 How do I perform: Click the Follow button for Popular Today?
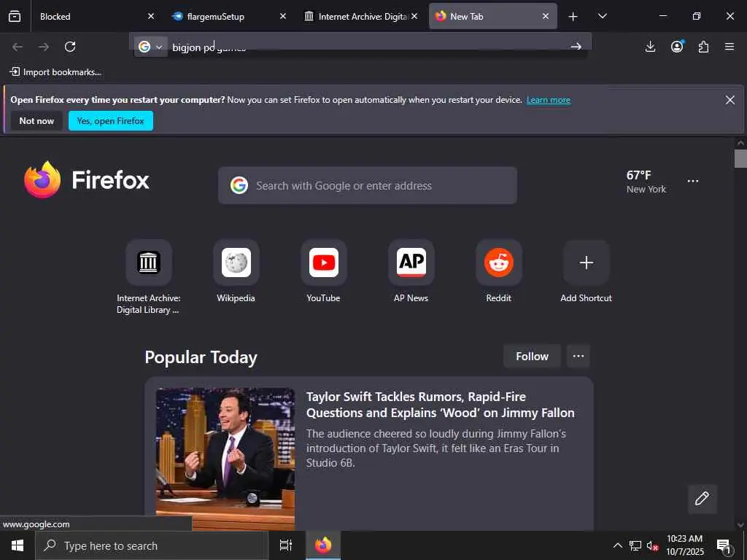coord(532,356)
